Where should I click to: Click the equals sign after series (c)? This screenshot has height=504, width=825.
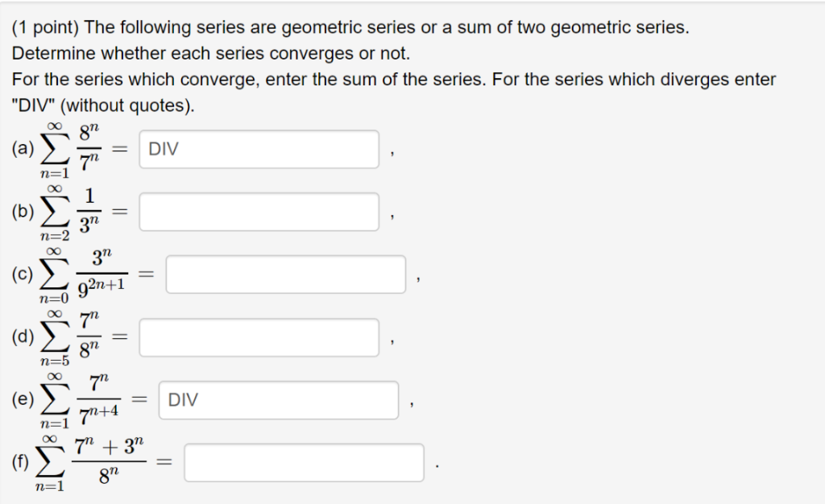145,274
